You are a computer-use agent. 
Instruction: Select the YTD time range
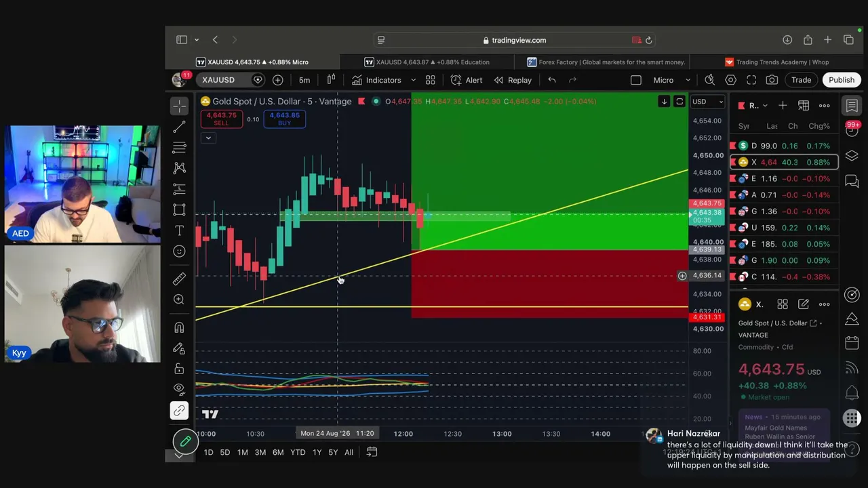298,452
